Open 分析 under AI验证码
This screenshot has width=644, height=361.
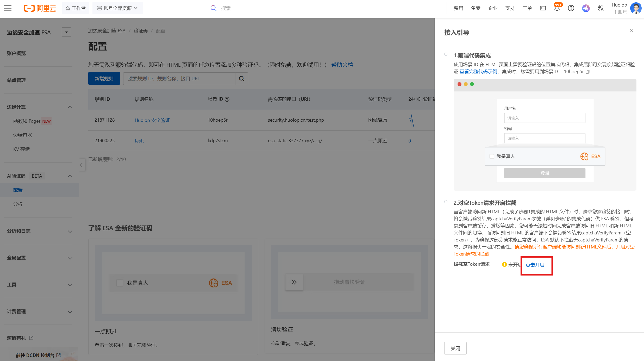pyautogui.click(x=18, y=204)
